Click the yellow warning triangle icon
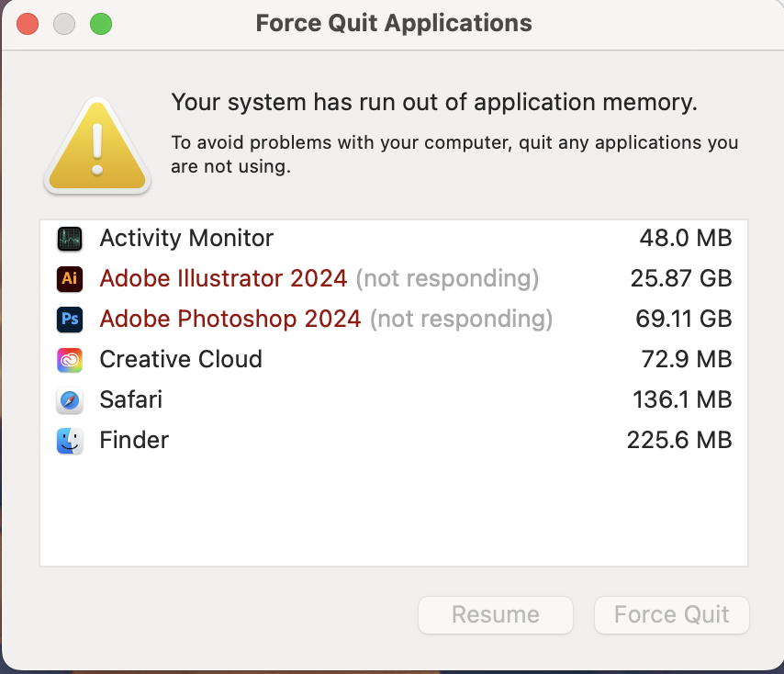Screen dimensions: 784x674 tap(96, 144)
